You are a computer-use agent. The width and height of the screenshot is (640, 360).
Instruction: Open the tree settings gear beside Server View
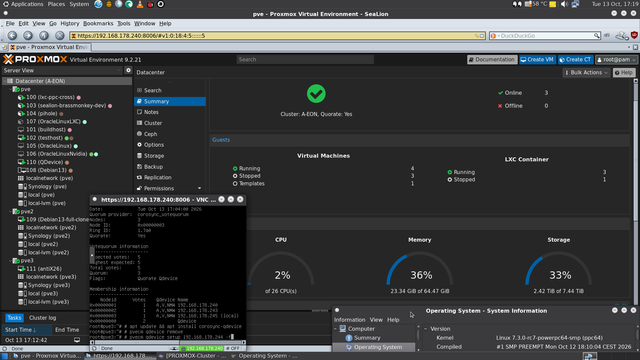click(128, 70)
